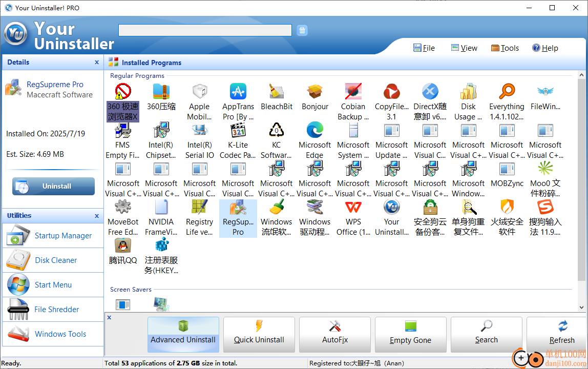Click the vertical scrollbar down arrow

tap(582, 307)
